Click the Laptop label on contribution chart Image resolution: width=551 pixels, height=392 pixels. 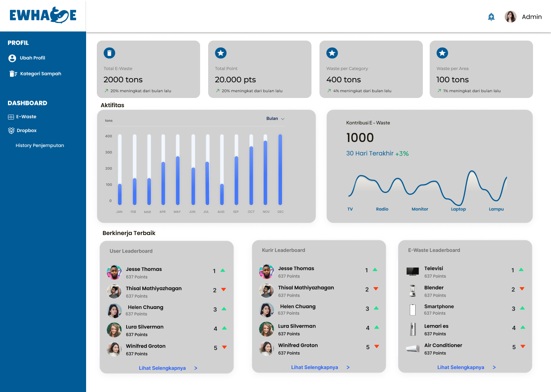458,209
